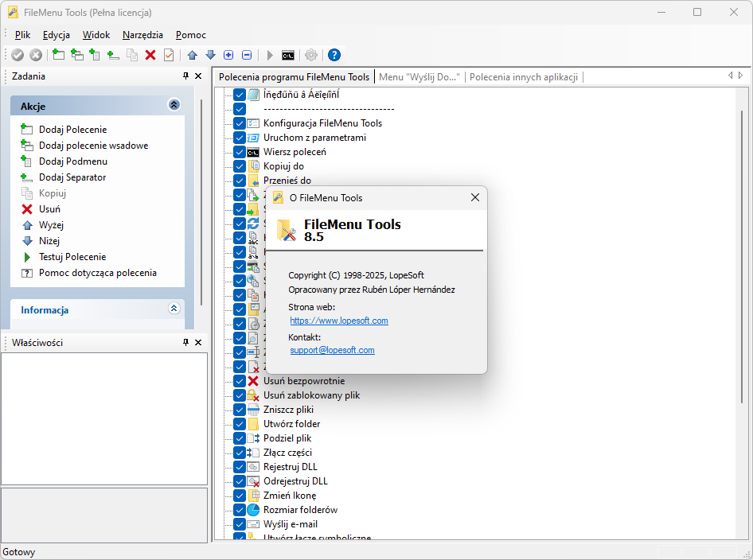Switch to Menu "Wyślij Do..." tab
The height and width of the screenshot is (560, 753).
click(419, 77)
